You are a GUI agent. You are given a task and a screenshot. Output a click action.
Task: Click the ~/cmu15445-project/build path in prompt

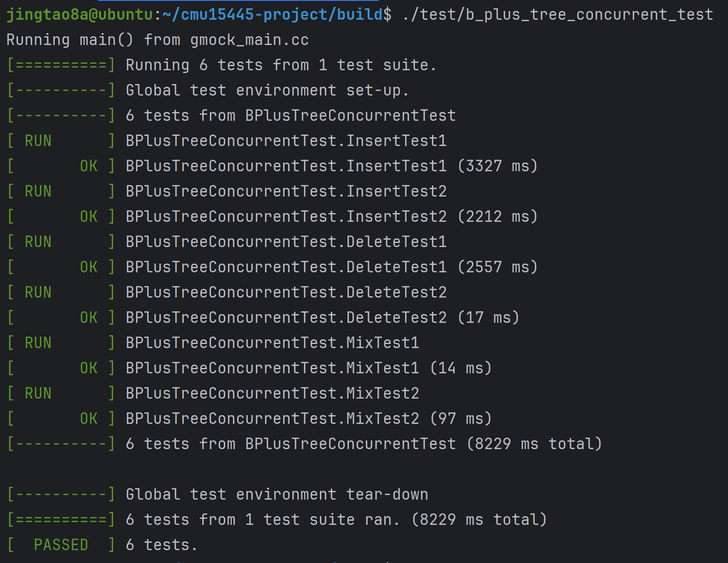(272, 15)
